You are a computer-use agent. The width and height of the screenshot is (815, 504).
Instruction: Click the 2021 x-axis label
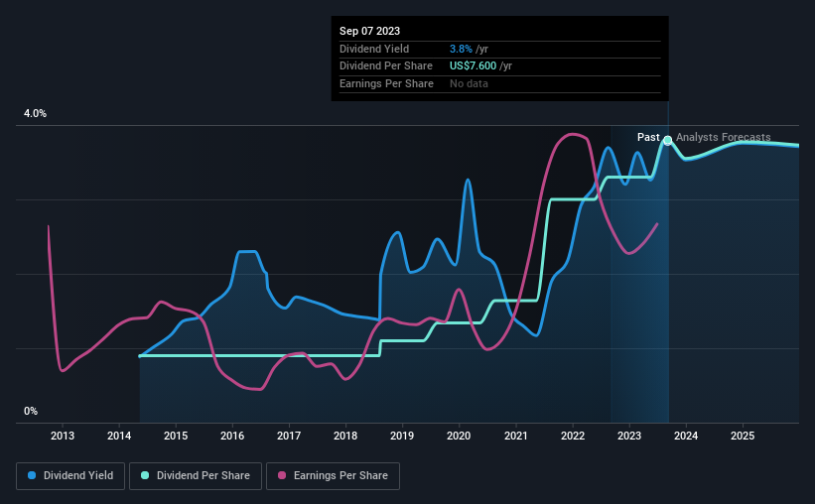[516, 436]
